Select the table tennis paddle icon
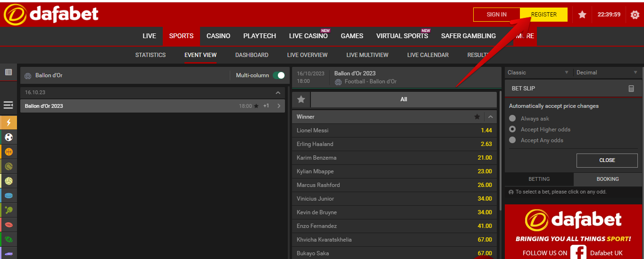The width and height of the screenshot is (644, 259). coord(8,210)
